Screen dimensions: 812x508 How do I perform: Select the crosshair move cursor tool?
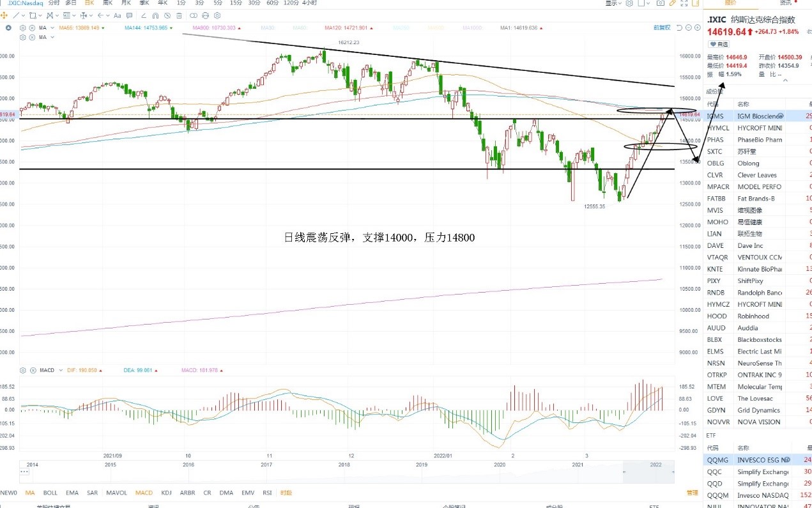pyautogui.click(x=4, y=15)
